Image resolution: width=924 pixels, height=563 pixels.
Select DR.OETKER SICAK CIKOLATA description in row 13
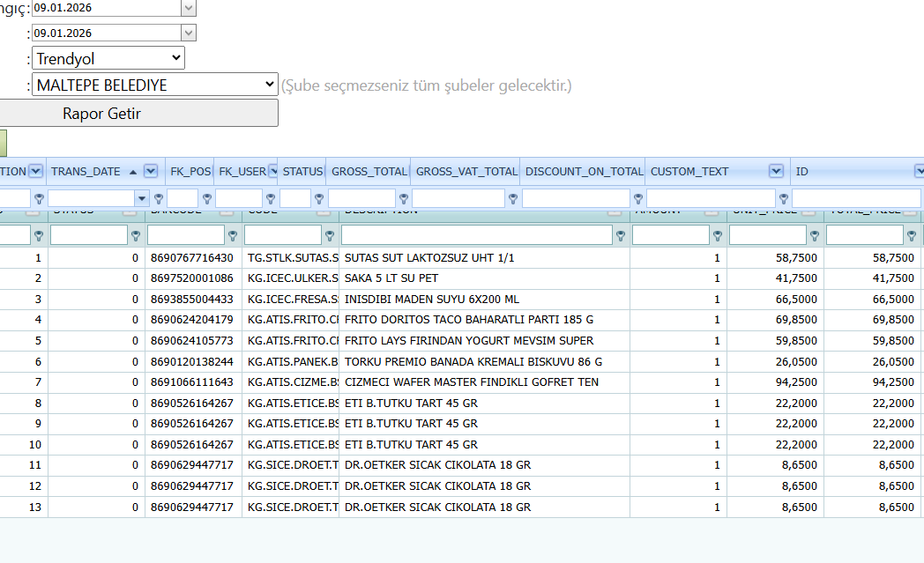pyautogui.click(x=484, y=507)
